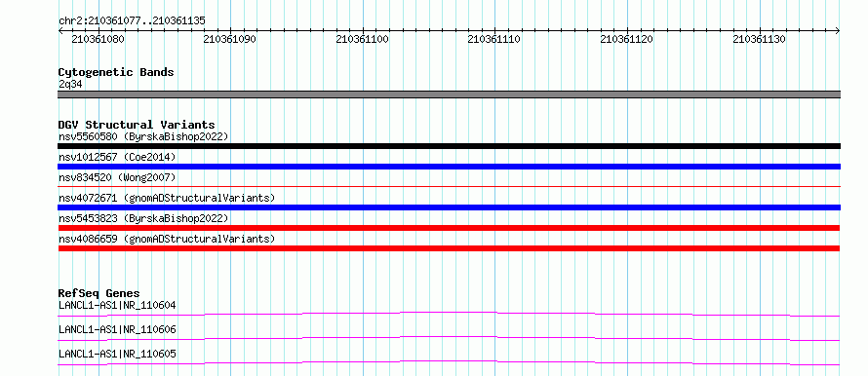
Task: Click the black nsv5560580 variant bar
Action: coord(449,146)
